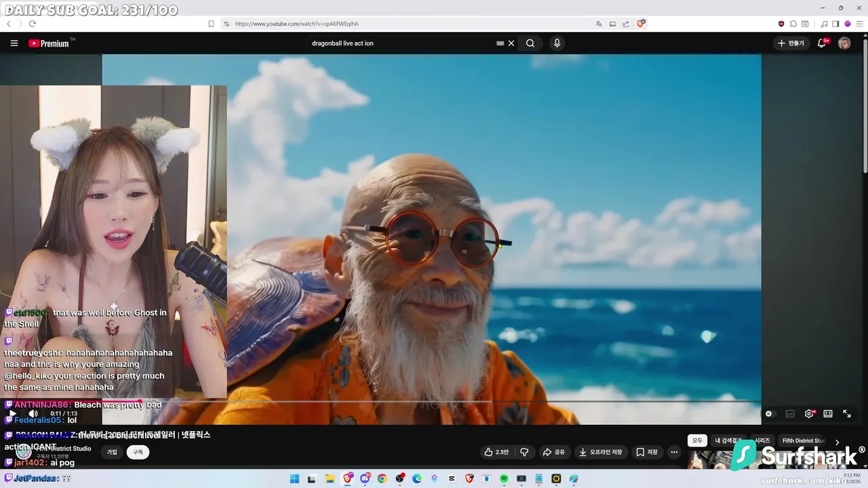Viewport: 868px width, 488px height.
Task: Switch to theater mode in player
Action: click(828, 413)
